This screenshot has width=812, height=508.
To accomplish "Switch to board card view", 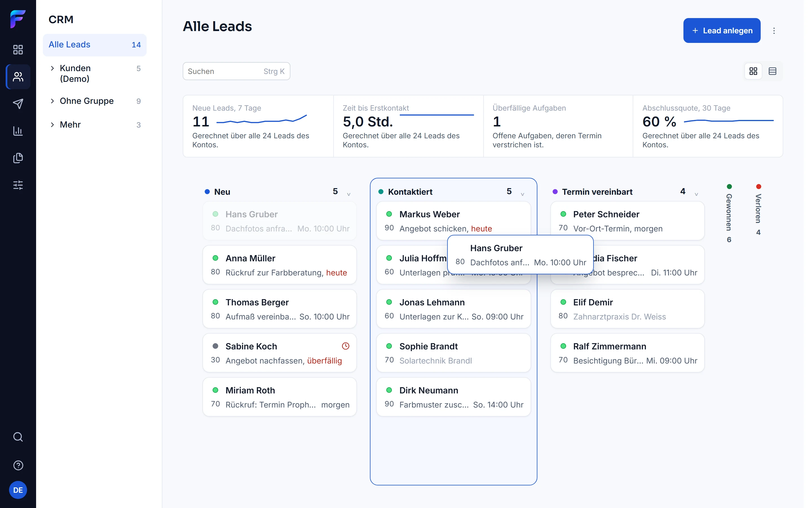I will coord(753,71).
